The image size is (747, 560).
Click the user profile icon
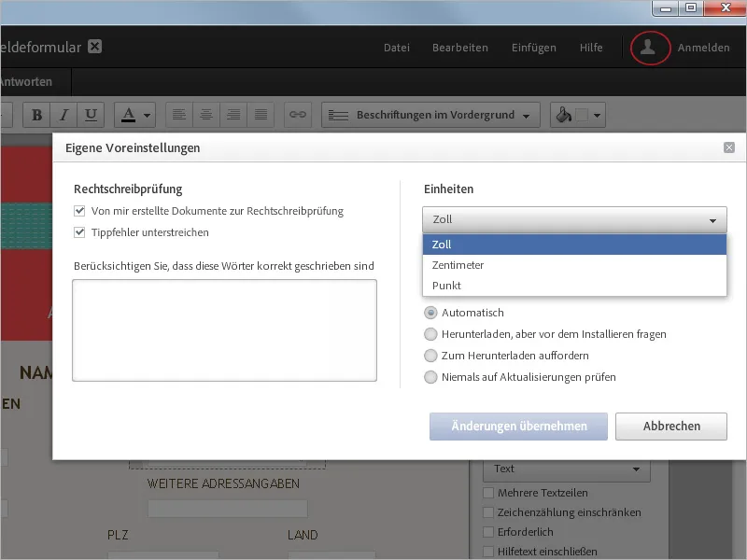(648, 48)
